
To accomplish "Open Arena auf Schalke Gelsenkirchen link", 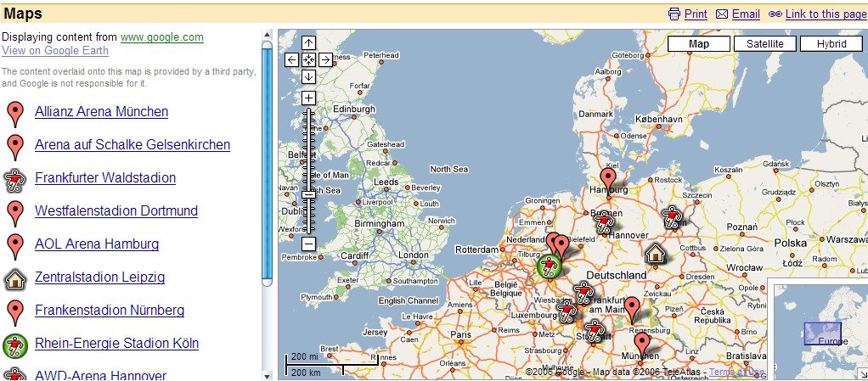I will [x=132, y=145].
